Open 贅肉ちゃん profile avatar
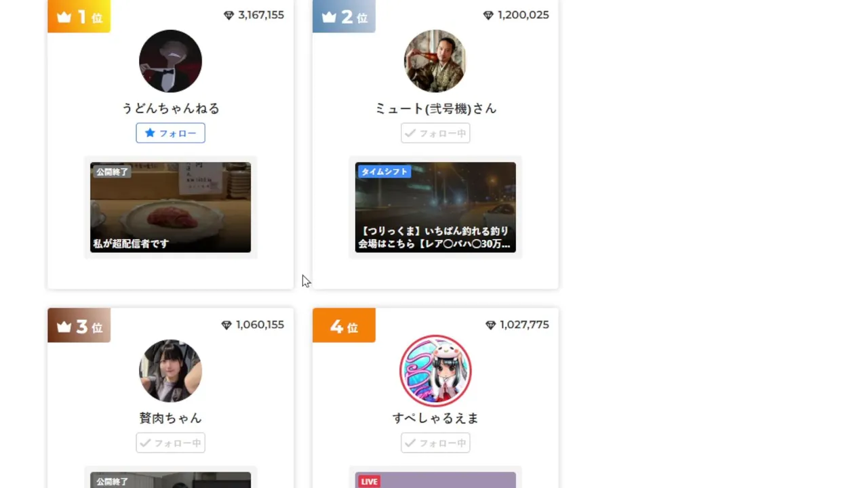 pyautogui.click(x=170, y=371)
